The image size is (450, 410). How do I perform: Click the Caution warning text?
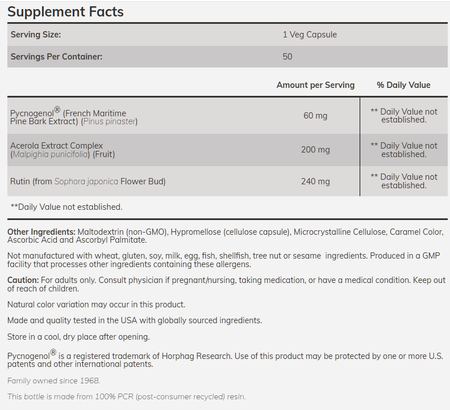point(226,284)
